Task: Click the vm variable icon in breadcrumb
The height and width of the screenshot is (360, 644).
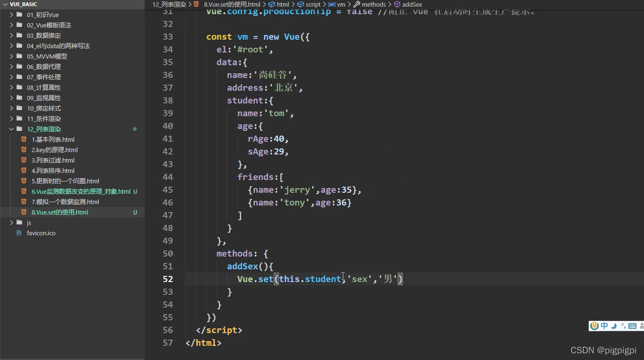Action: (x=332, y=4)
